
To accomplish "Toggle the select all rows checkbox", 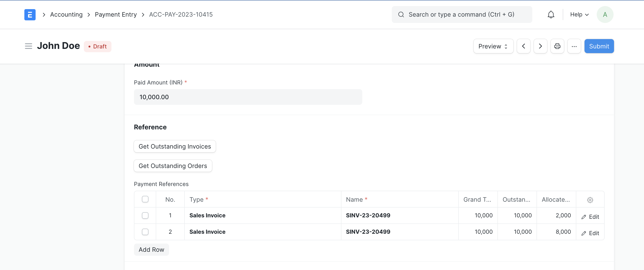I will click(145, 199).
